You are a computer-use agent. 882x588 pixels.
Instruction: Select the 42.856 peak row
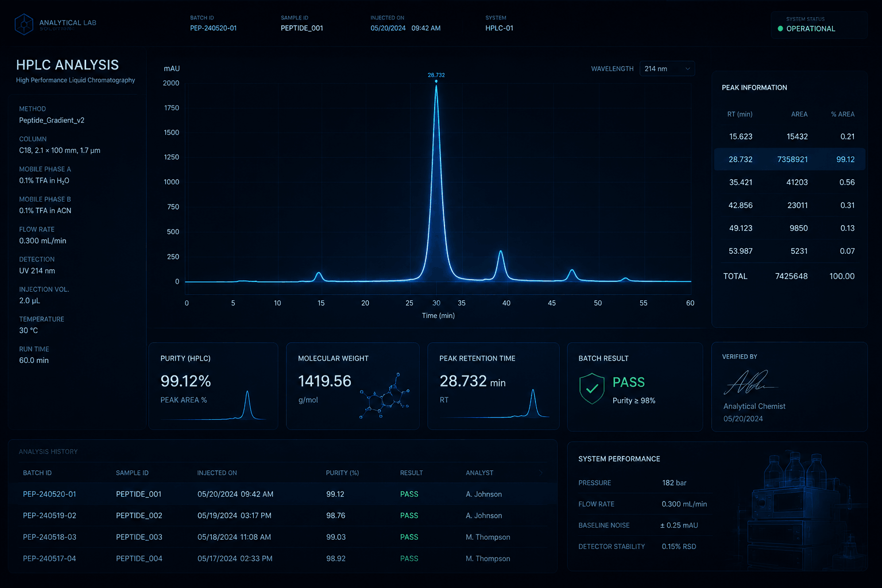(x=790, y=206)
